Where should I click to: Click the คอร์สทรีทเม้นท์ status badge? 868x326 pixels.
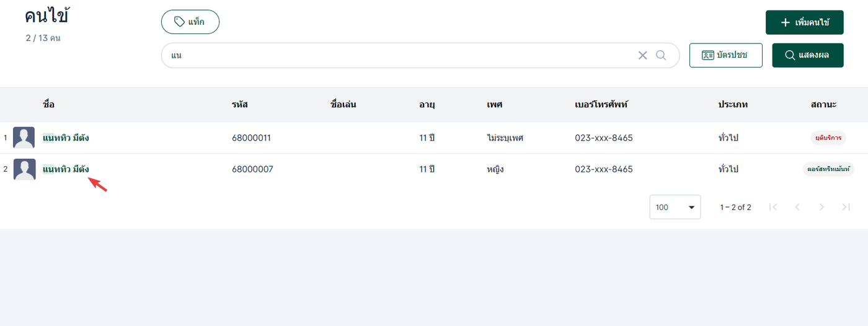coord(828,169)
